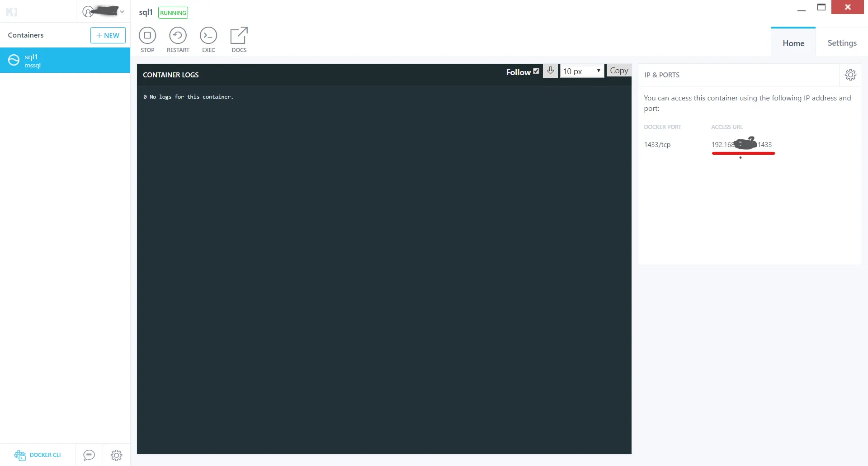
Task: Click the RUNNING status badge
Action: [x=173, y=13]
